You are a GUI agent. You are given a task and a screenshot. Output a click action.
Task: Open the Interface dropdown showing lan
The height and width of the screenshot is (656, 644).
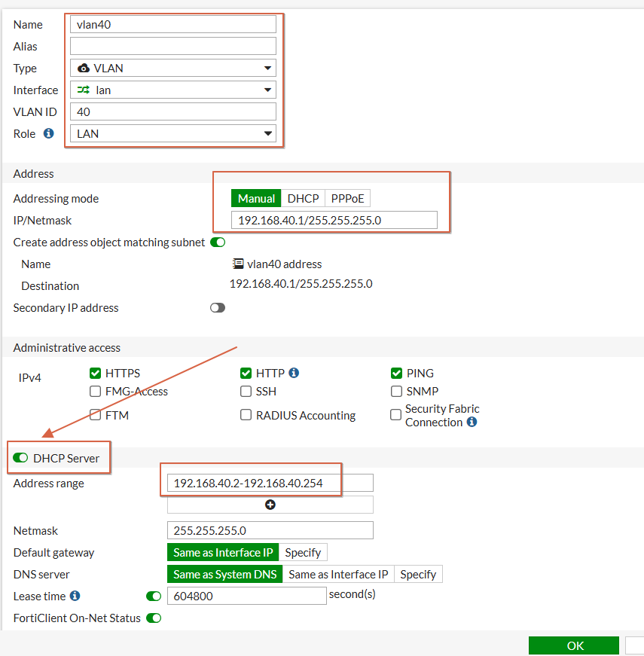172,90
